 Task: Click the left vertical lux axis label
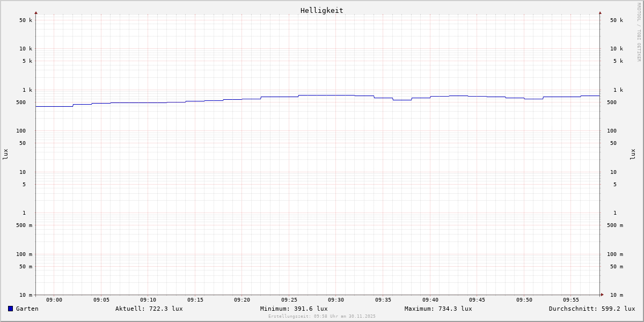pos(5,154)
